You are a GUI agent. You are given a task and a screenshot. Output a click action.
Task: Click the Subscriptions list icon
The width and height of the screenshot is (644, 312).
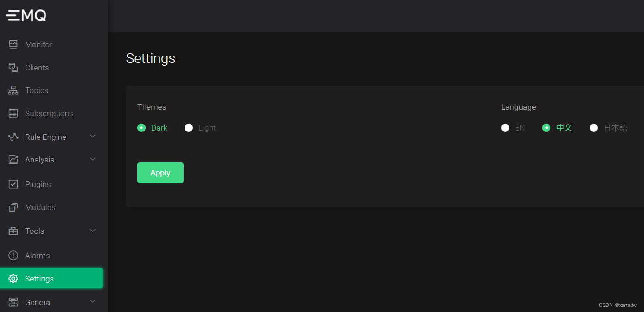[x=13, y=113]
